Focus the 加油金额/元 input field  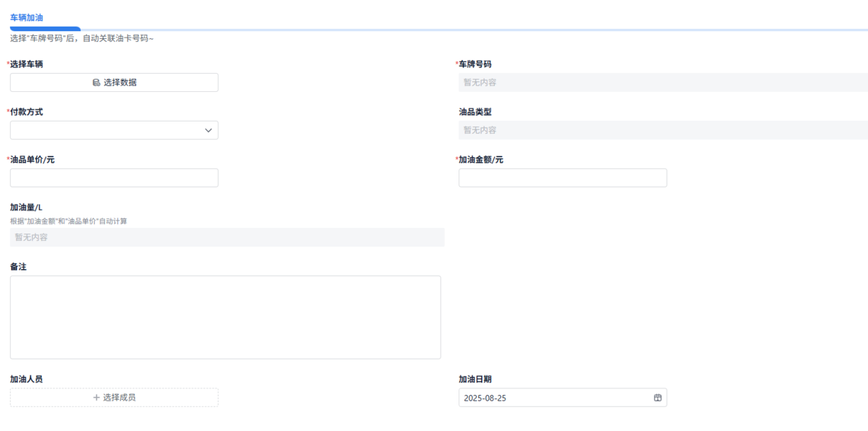[x=563, y=178]
